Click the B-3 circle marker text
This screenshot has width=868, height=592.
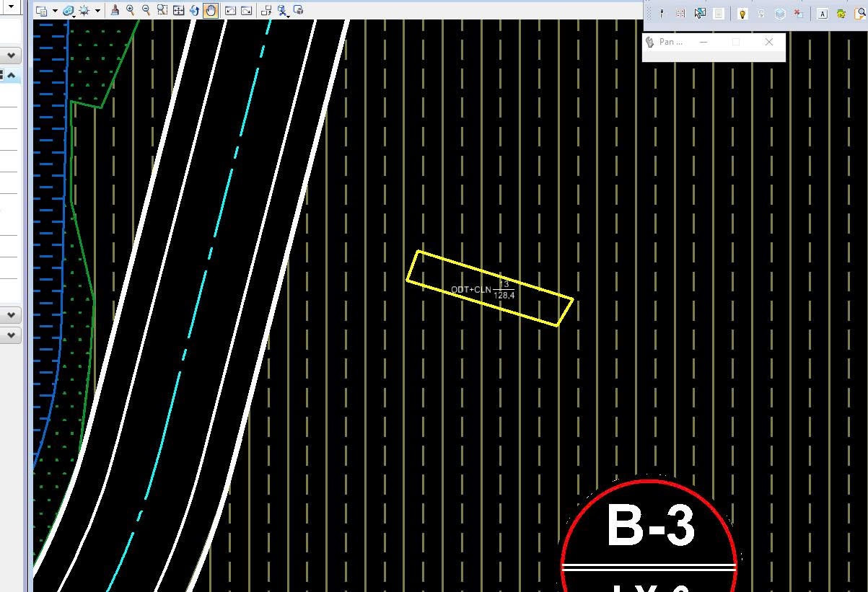pyautogui.click(x=651, y=526)
